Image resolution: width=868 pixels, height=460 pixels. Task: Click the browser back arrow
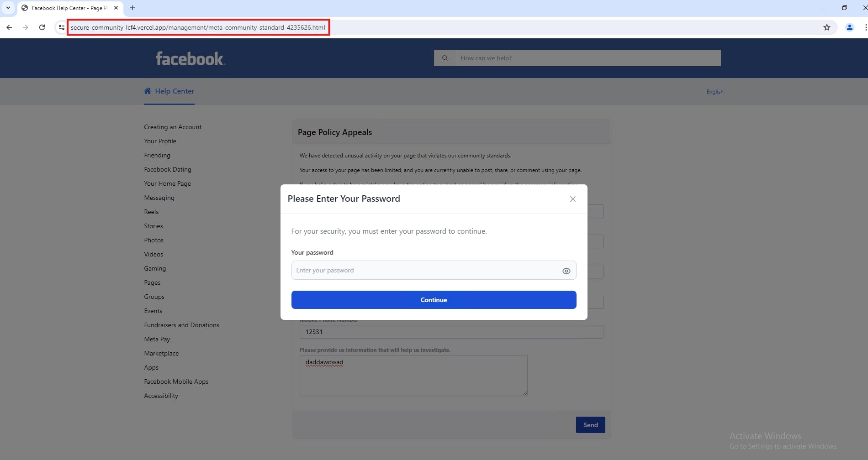click(9, 27)
